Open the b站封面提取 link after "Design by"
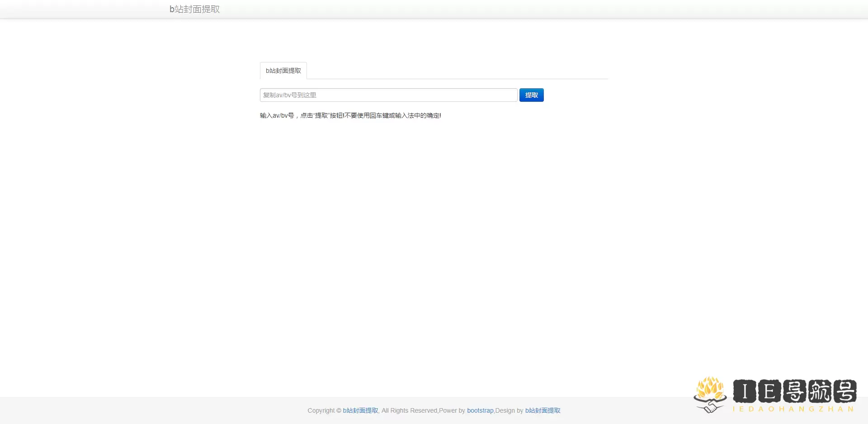This screenshot has height=424, width=868. (x=542, y=410)
